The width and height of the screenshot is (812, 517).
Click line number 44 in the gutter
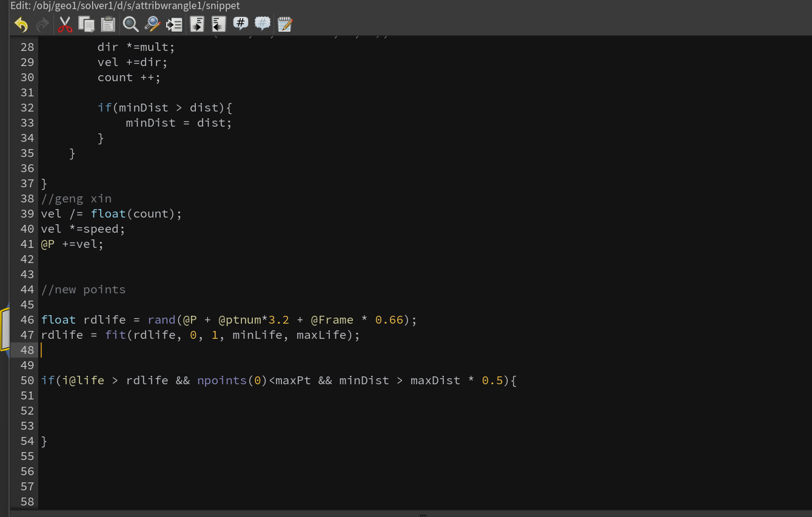(27, 289)
